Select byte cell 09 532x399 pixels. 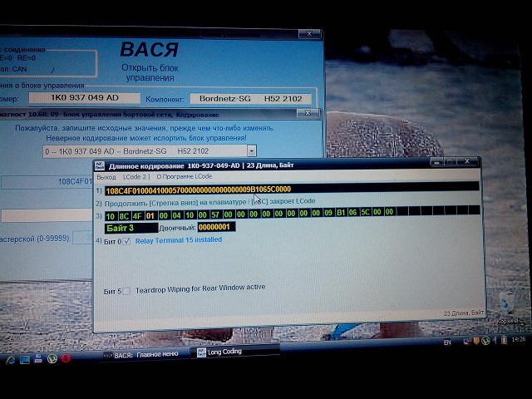(328, 213)
